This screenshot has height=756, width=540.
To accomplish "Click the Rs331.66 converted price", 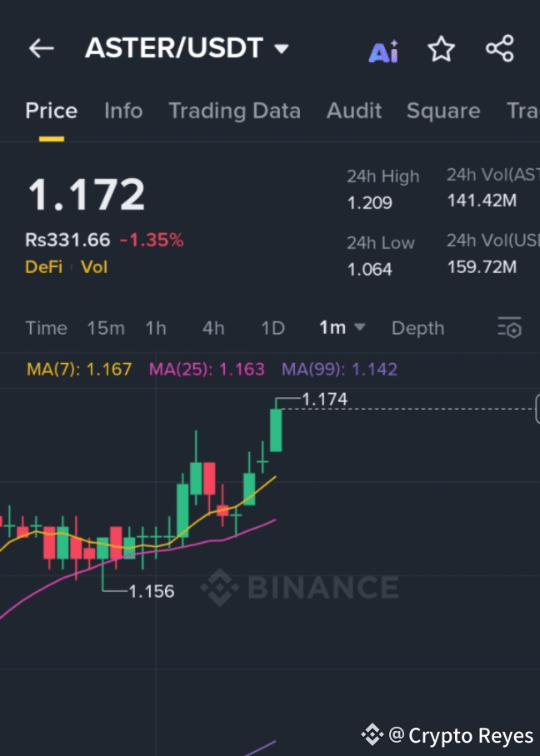I will pyautogui.click(x=67, y=240).
